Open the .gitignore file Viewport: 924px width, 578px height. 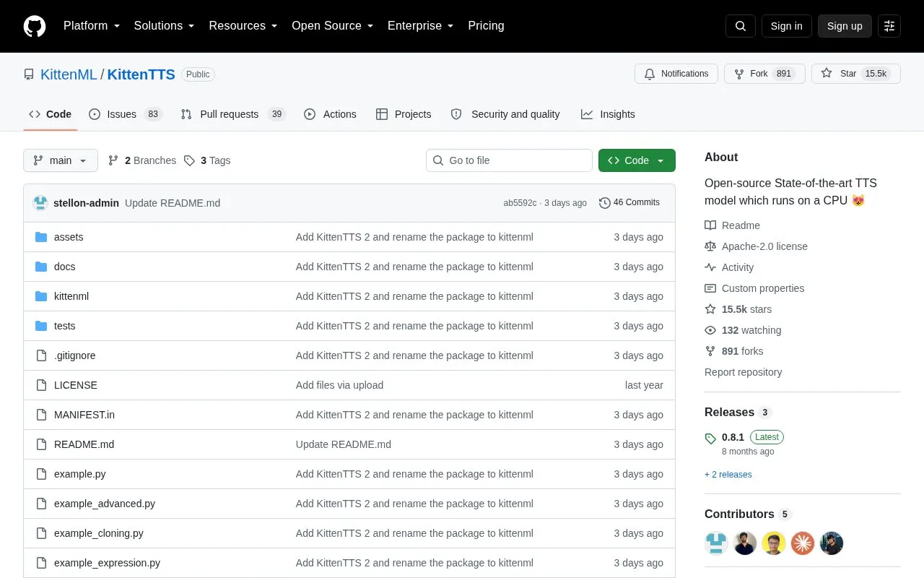74,355
